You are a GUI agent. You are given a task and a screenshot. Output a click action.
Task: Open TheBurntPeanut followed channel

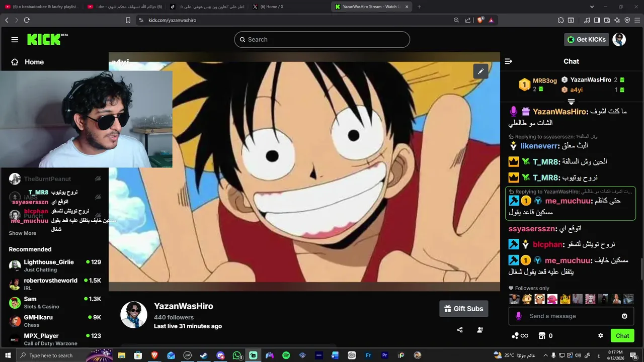click(x=54, y=179)
